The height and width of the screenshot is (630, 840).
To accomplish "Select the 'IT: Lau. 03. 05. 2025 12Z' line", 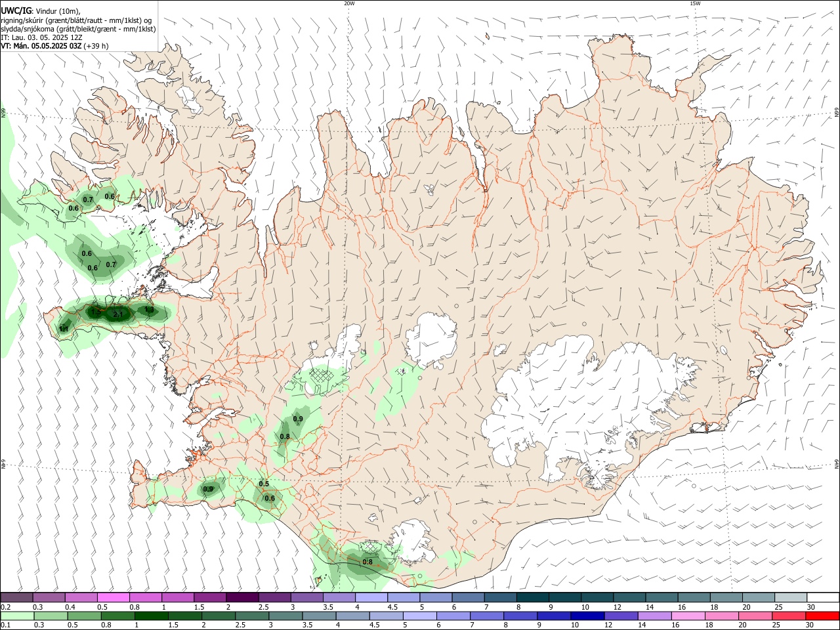I will click(41, 37).
